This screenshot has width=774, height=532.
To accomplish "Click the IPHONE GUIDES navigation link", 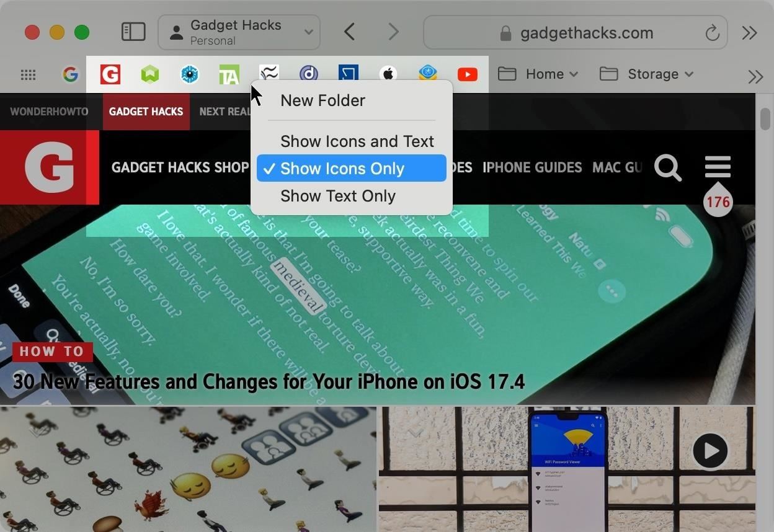I will click(x=532, y=167).
